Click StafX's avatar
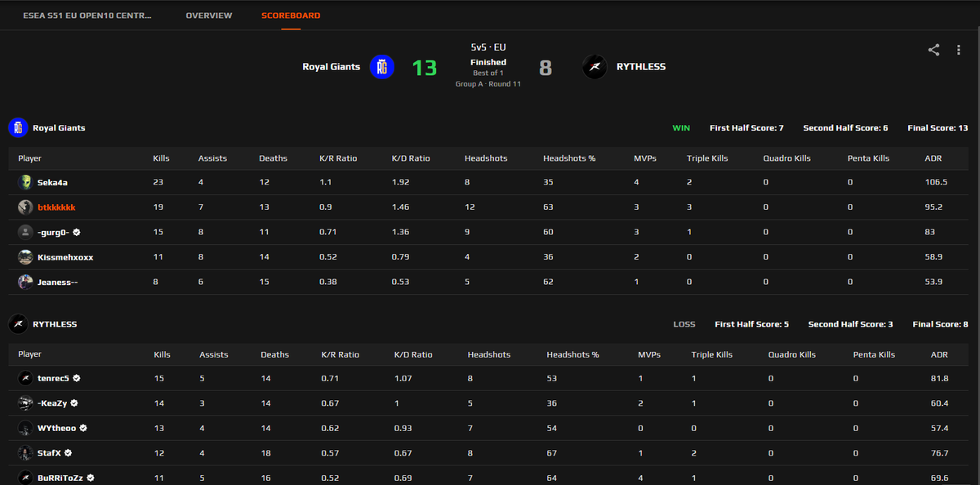This screenshot has height=485, width=980. coord(25,452)
